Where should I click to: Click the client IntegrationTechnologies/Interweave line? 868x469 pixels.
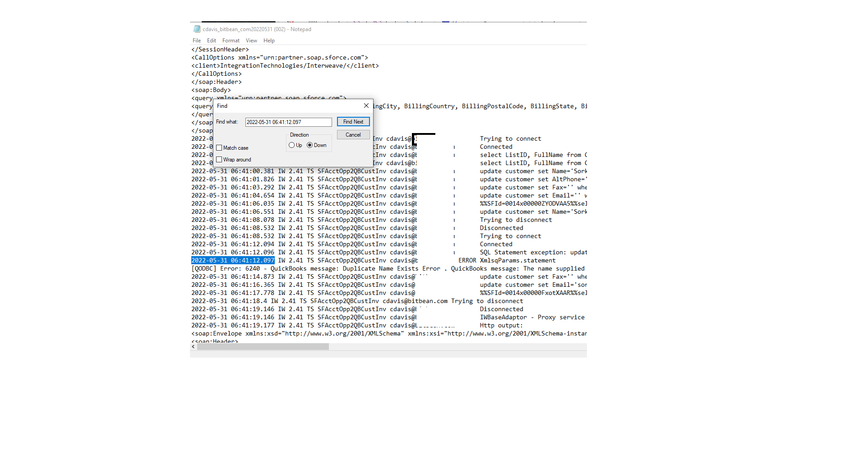pyautogui.click(x=285, y=66)
